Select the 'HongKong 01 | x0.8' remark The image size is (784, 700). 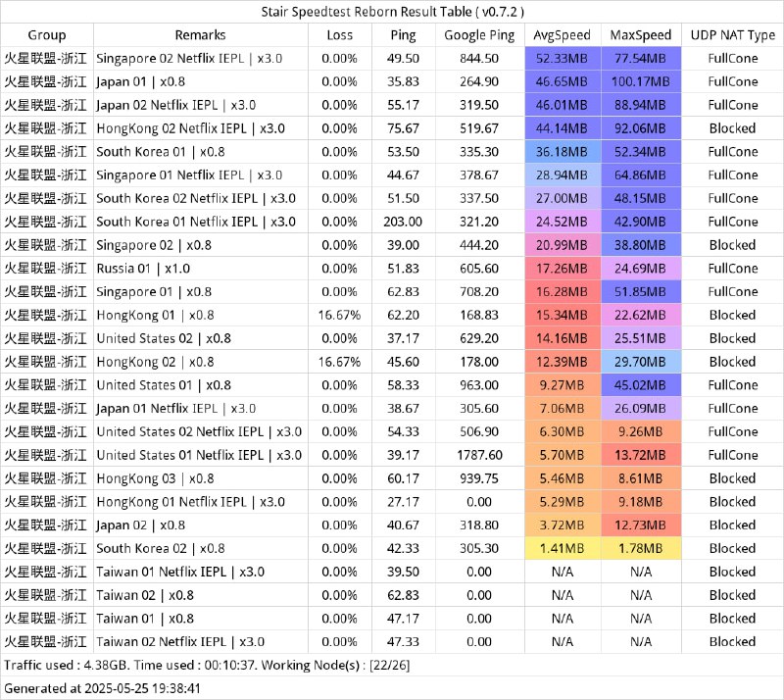coord(155,316)
